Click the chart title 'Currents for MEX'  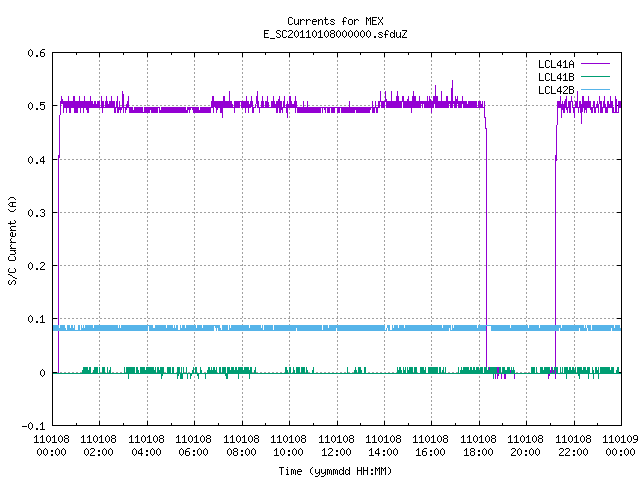click(x=335, y=21)
